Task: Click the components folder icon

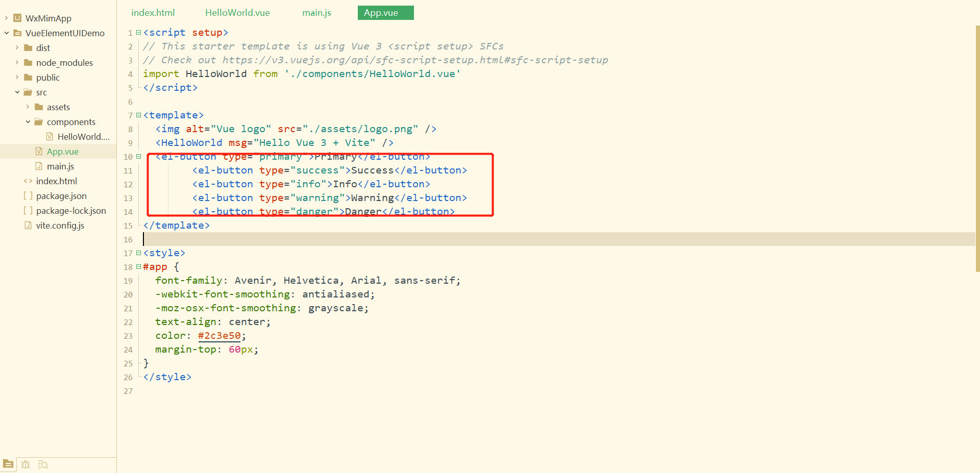Action: point(39,121)
